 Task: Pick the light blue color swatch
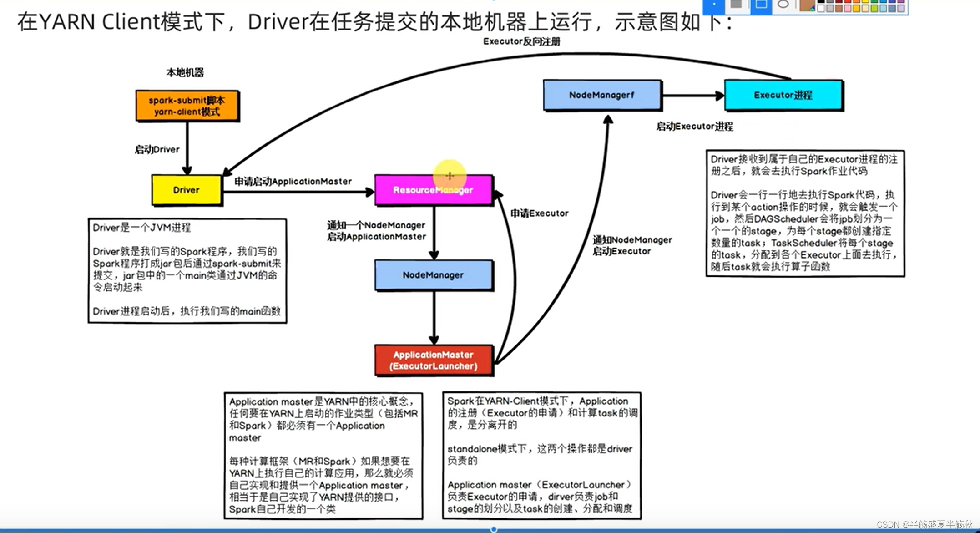click(883, 8)
